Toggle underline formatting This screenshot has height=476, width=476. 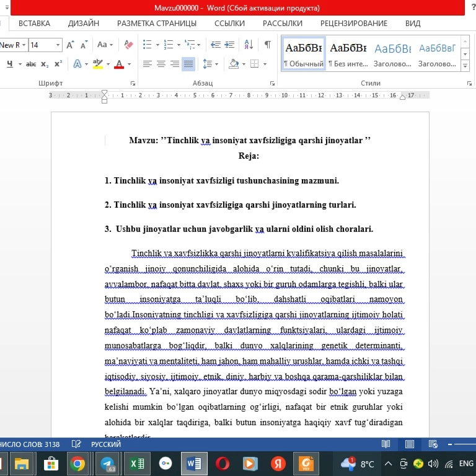pyautogui.click(x=10, y=64)
